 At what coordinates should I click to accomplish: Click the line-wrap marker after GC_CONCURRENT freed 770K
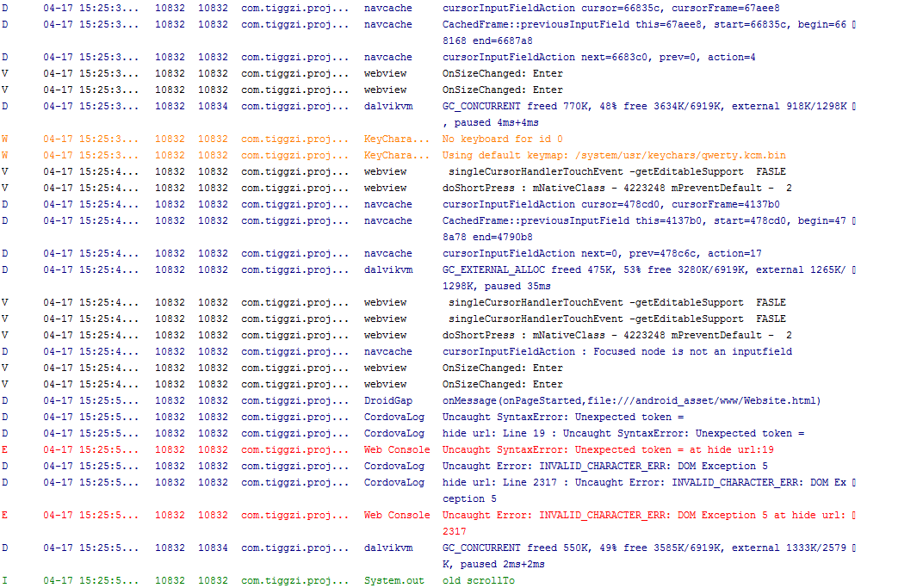click(853, 107)
